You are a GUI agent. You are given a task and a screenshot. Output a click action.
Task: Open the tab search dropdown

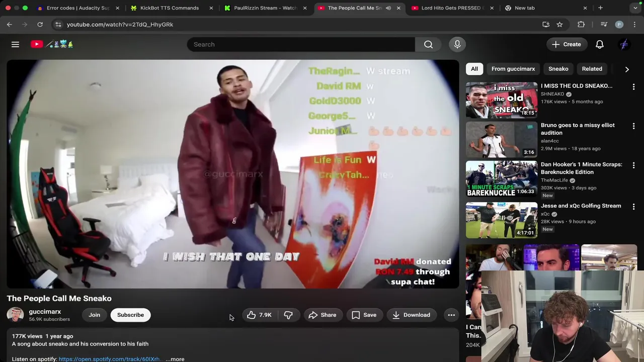point(635,8)
